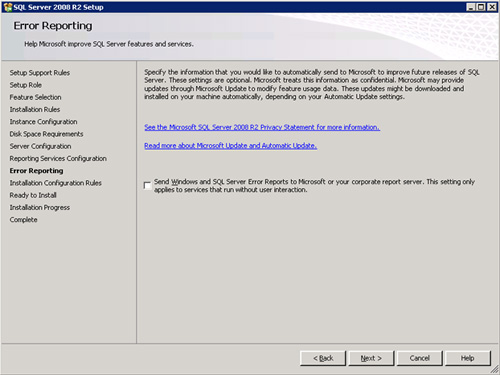Select Complete step in sidebar
Viewport: 500px width, 375px height.
pyautogui.click(x=23, y=220)
